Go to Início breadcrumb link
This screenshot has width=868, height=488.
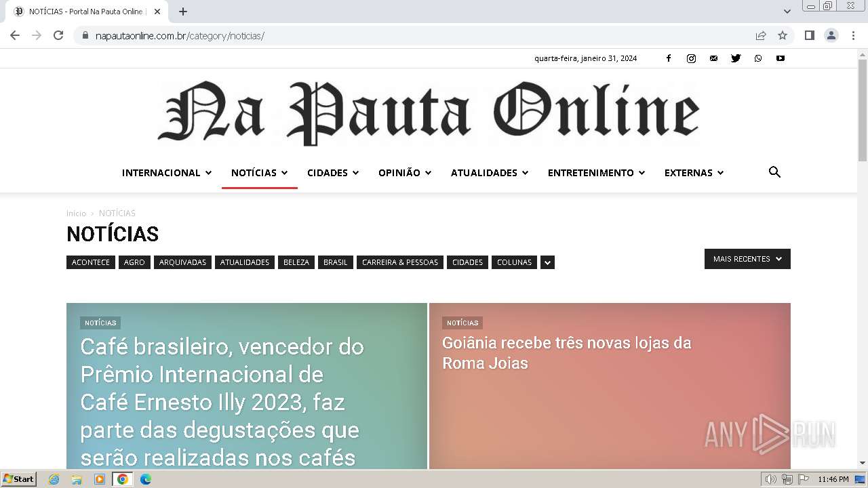76,213
